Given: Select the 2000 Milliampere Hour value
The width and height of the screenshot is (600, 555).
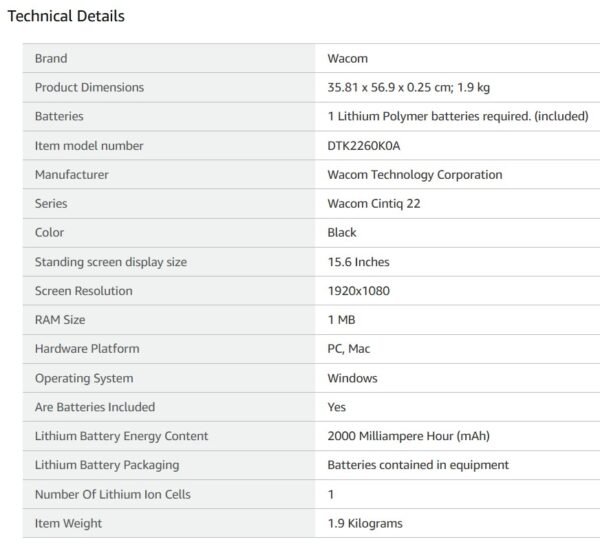Looking at the screenshot, I should [x=408, y=436].
